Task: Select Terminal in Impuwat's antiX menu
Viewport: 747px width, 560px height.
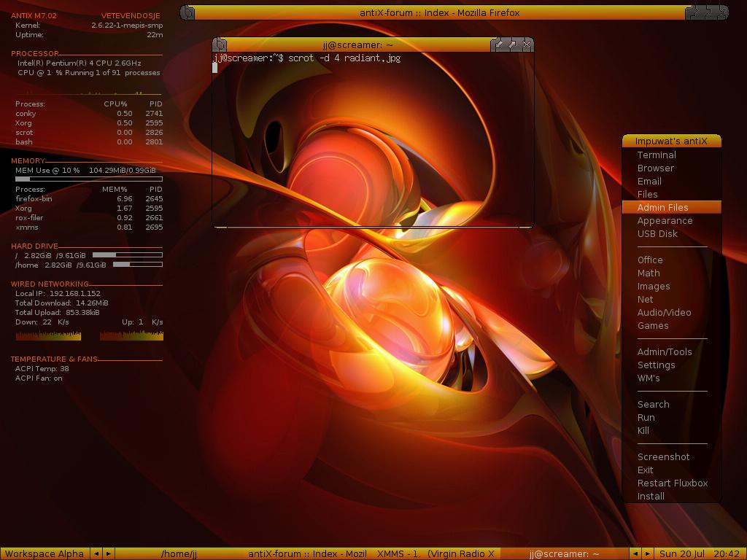Action: click(657, 155)
